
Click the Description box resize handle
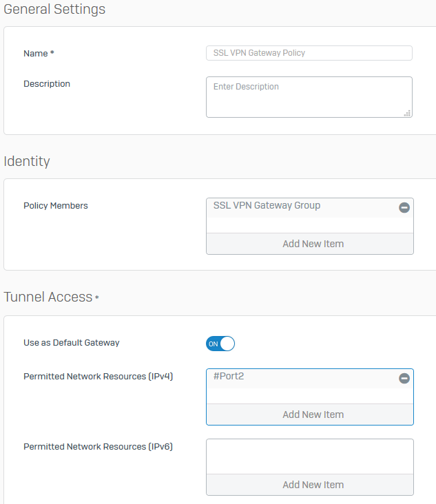point(407,113)
